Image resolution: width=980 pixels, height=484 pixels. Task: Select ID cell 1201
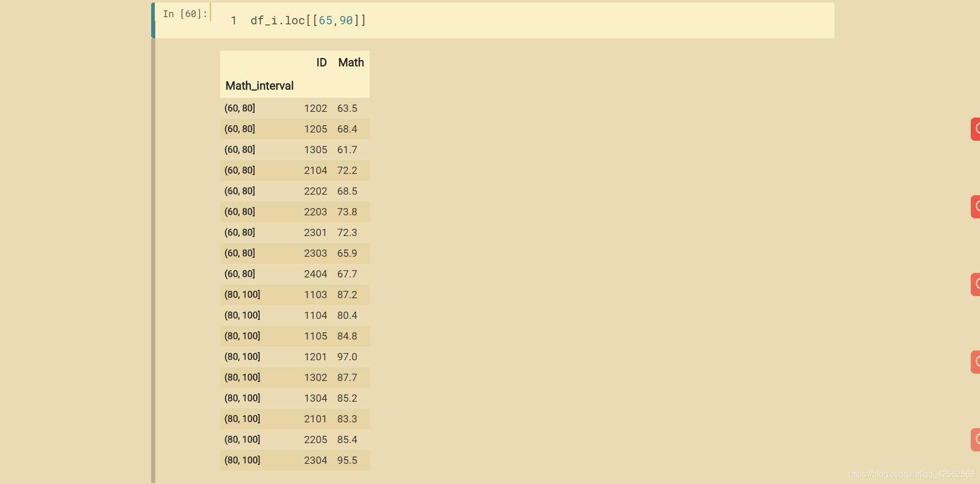pos(315,357)
